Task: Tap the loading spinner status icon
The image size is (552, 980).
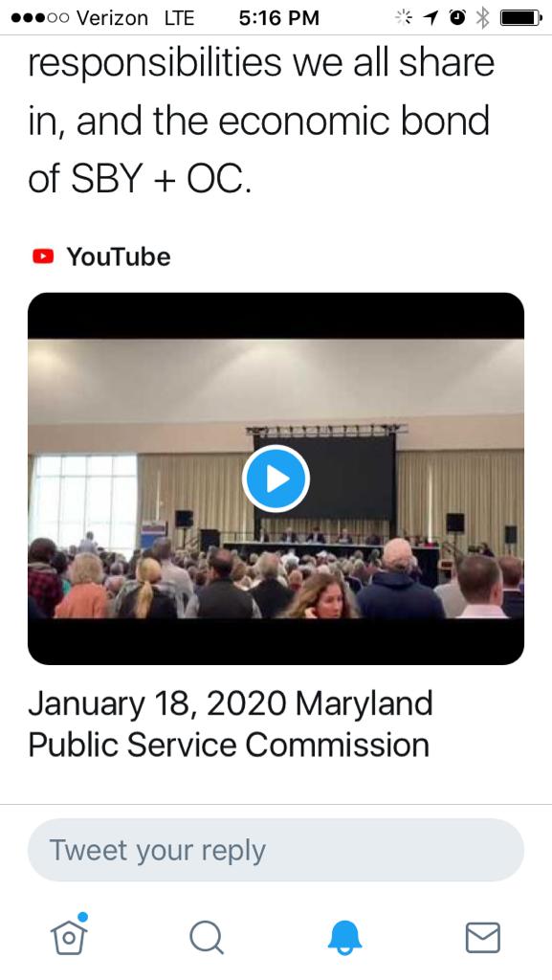Action: pos(404,17)
